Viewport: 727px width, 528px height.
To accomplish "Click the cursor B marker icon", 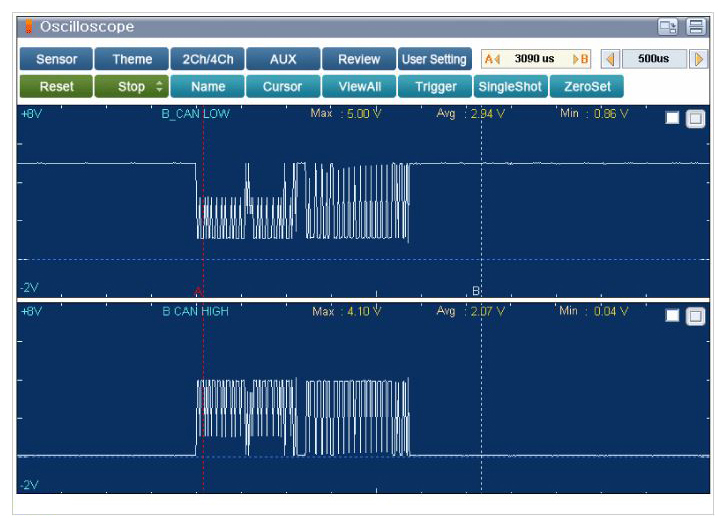I will pyautogui.click(x=581, y=59).
